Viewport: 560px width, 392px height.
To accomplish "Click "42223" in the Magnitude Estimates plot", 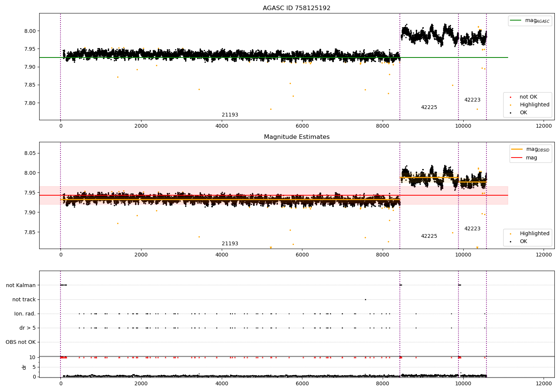I will 472,229.
